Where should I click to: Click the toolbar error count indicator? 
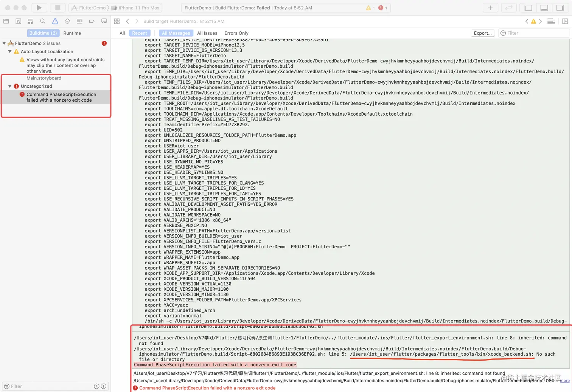[x=383, y=8]
